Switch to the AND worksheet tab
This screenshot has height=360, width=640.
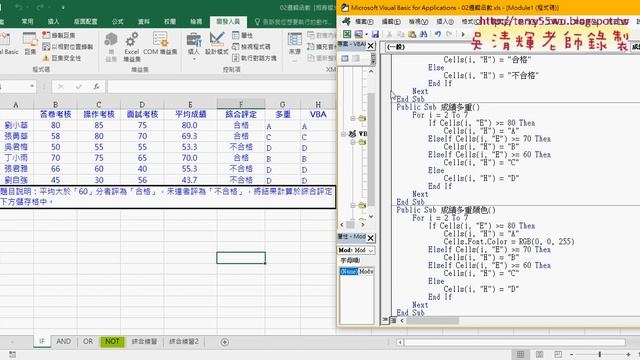tap(63, 341)
